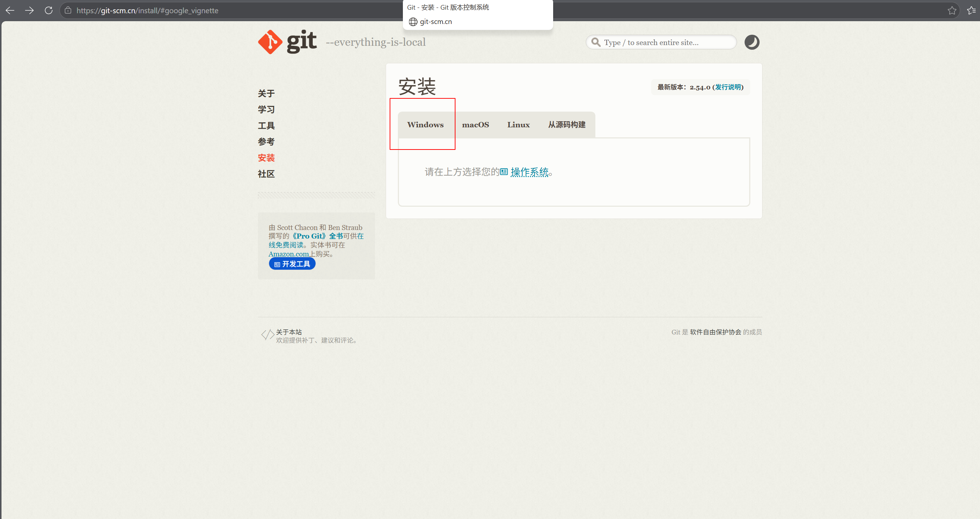Click the Git diamond logo
Screen dimensions: 980x519
point(270,42)
